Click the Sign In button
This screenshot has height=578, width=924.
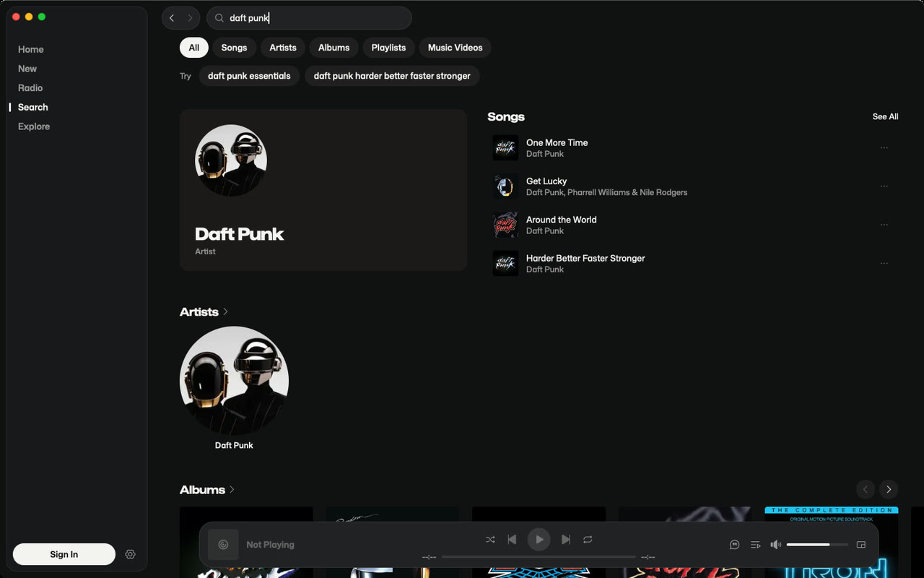[64, 554]
